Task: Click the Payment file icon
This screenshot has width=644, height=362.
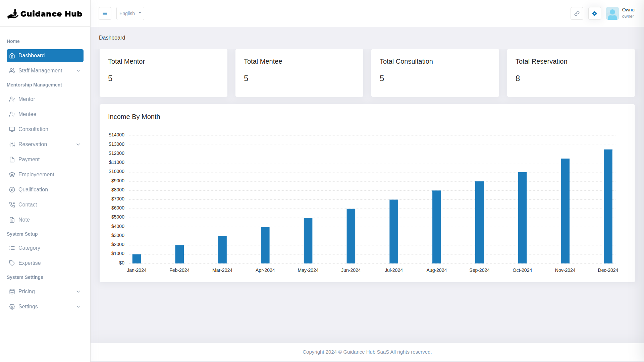Action: [x=12, y=159]
